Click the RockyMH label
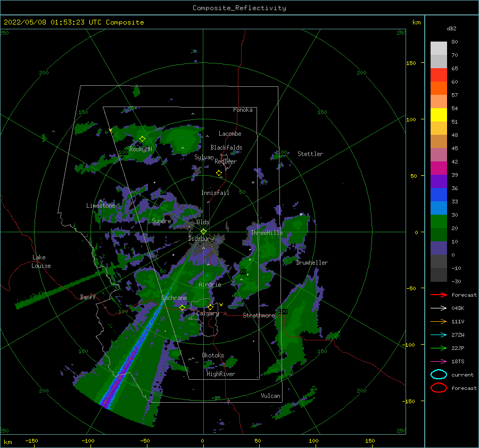This screenshot has width=479, height=448. tap(141, 149)
